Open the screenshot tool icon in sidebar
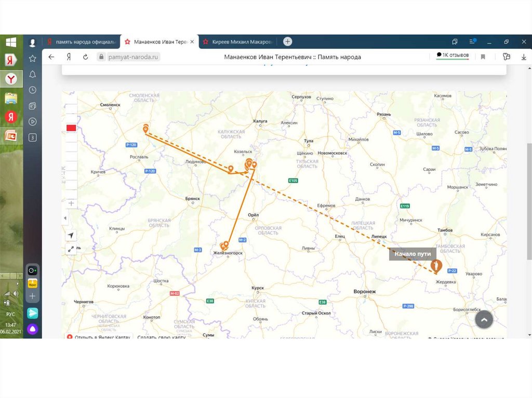532x398 pixels. [33, 270]
